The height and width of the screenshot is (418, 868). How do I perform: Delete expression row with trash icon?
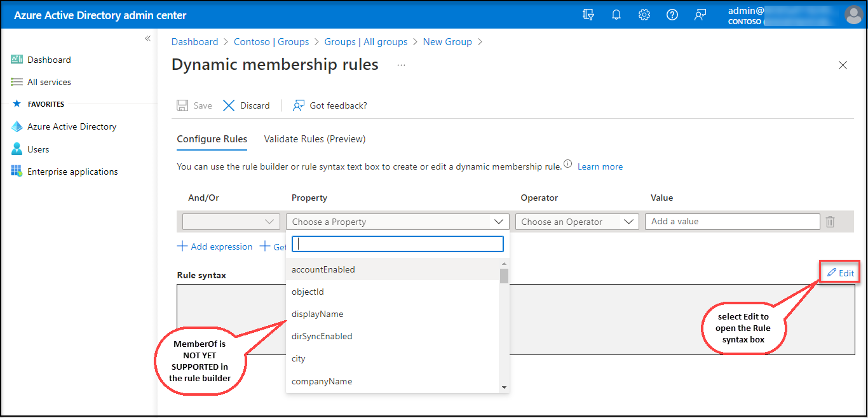[830, 222]
